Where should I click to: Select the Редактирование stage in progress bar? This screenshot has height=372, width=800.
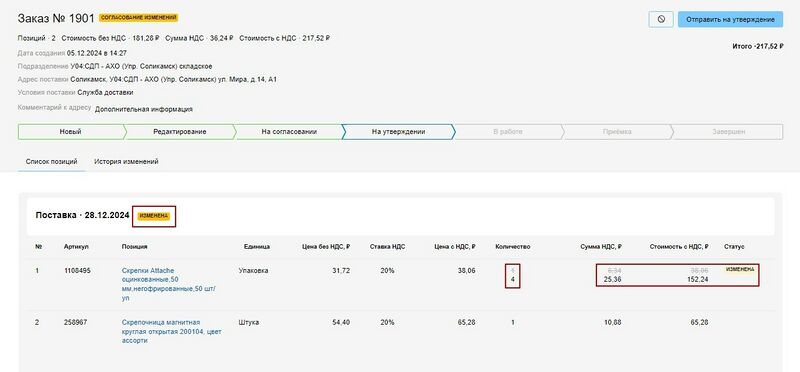coord(180,132)
